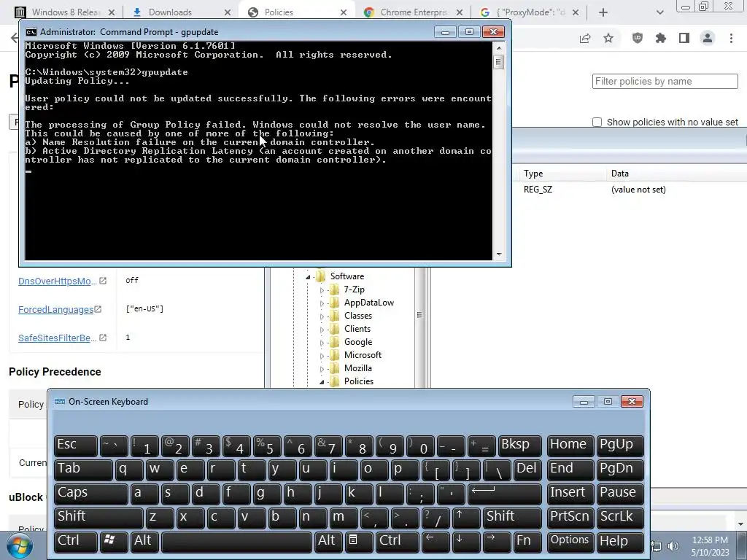Open a new Chrome tab with plus
This screenshot has width=747, height=560.
point(603,12)
